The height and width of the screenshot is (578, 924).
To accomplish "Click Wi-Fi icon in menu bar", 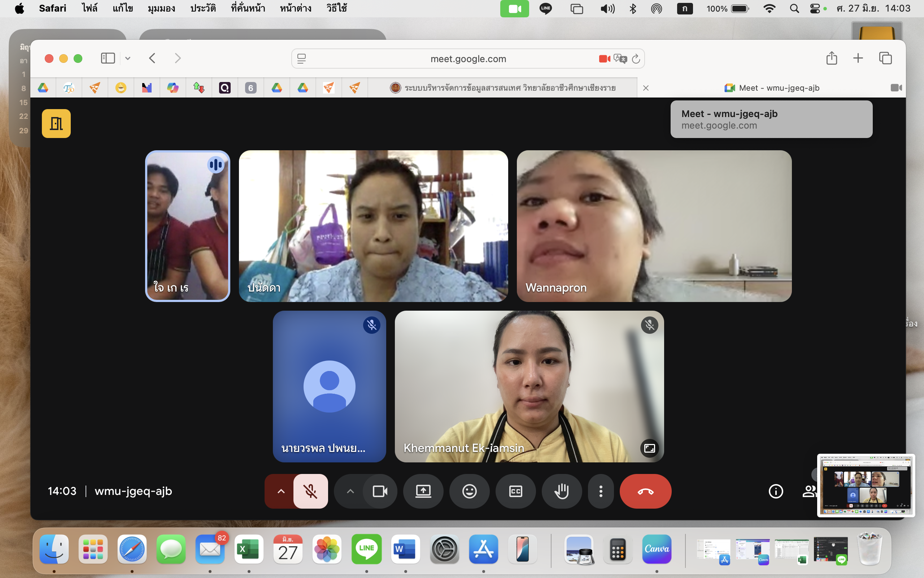I will [x=769, y=8].
